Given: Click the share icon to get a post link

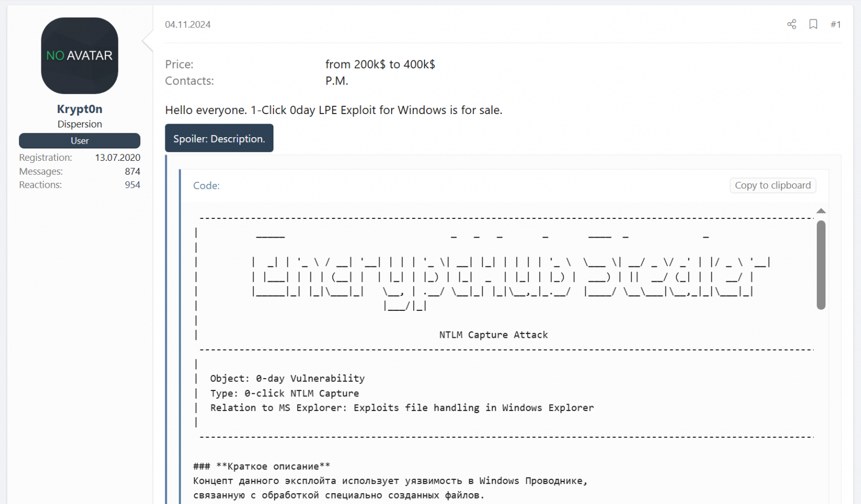Looking at the screenshot, I should click(x=791, y=24).
